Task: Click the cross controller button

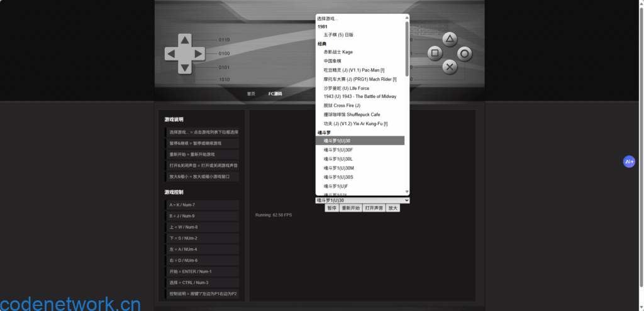Action: [450, 67]
